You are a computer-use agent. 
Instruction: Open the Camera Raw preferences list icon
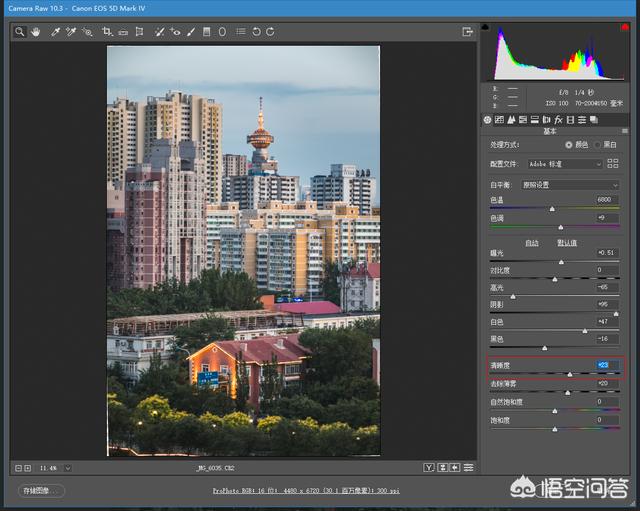[x=241, y=31]
